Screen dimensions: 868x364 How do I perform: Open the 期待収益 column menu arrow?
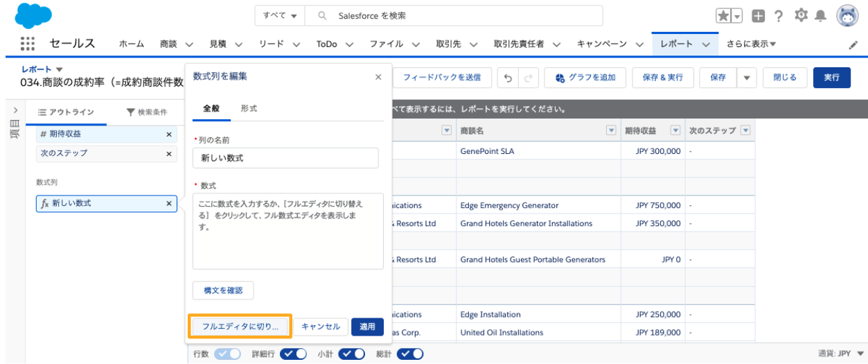[x=675, y=130]
